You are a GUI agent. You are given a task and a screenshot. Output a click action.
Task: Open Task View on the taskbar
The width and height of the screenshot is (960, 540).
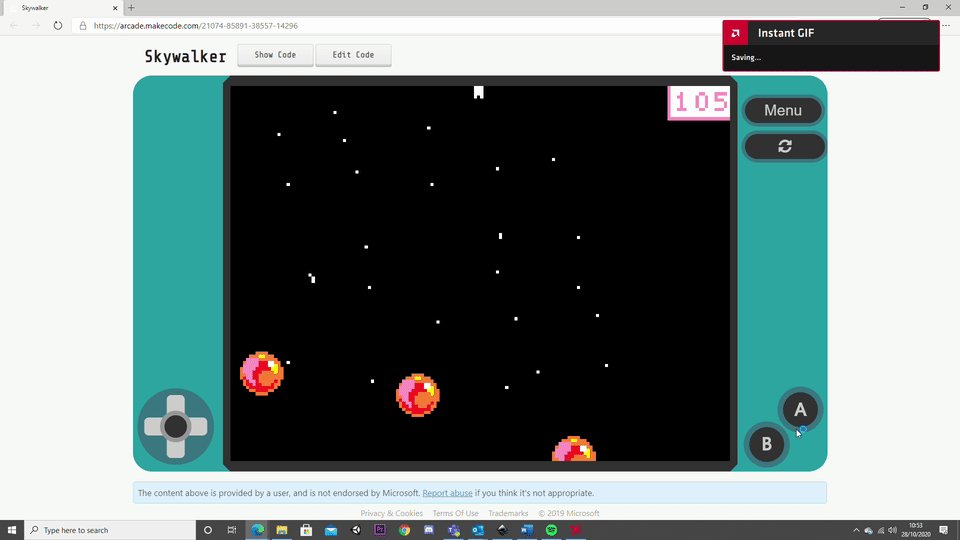point(232,530)
